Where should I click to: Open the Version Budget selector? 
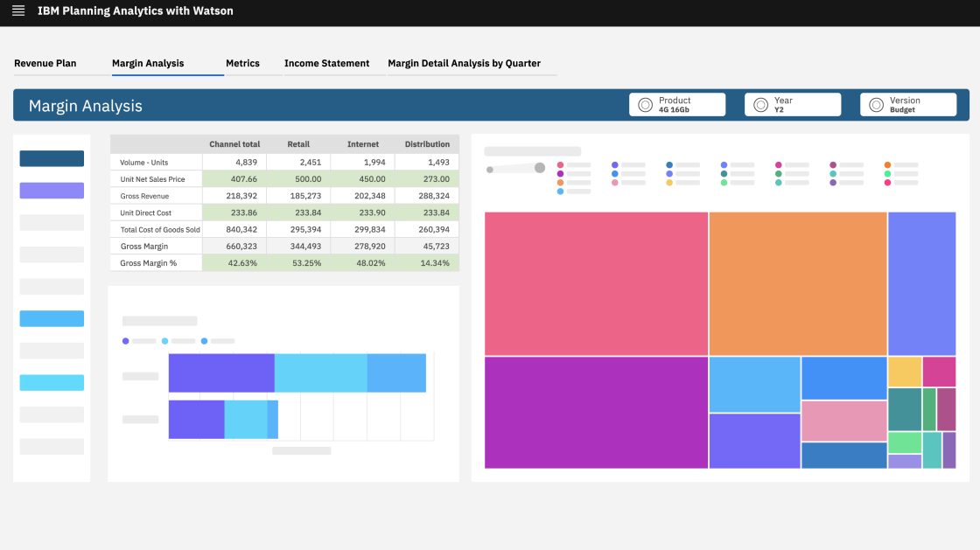908,104
